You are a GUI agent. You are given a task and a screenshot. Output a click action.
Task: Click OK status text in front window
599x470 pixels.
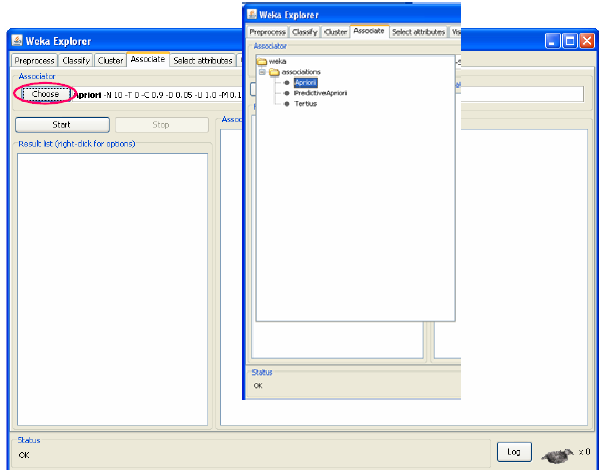pyautogui.click(x=258, y=386)
